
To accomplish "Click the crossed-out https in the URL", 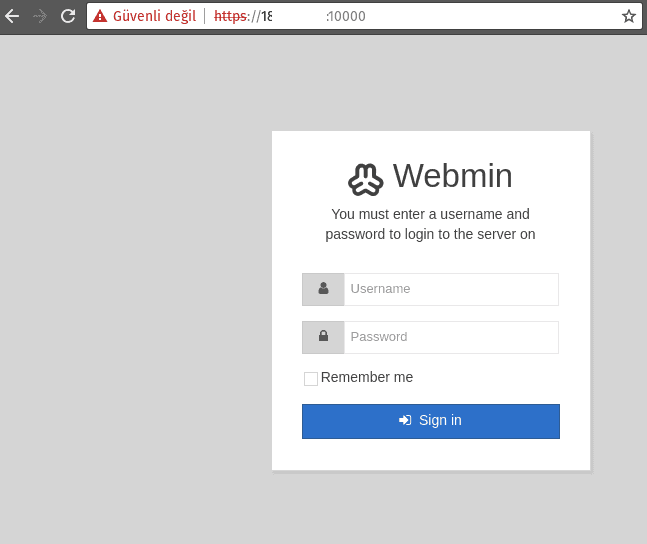I will pyautogui.click(x=231, y=16).
